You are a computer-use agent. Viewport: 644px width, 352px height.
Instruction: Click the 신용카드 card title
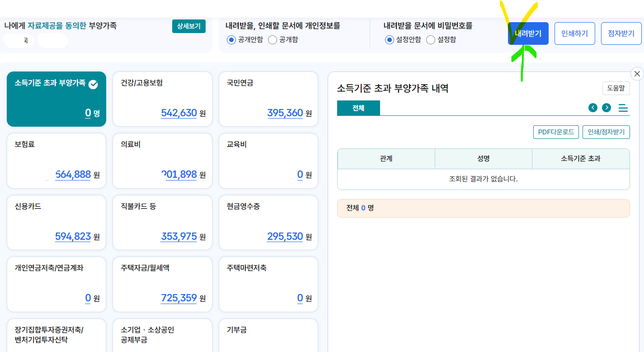point(28,206)
